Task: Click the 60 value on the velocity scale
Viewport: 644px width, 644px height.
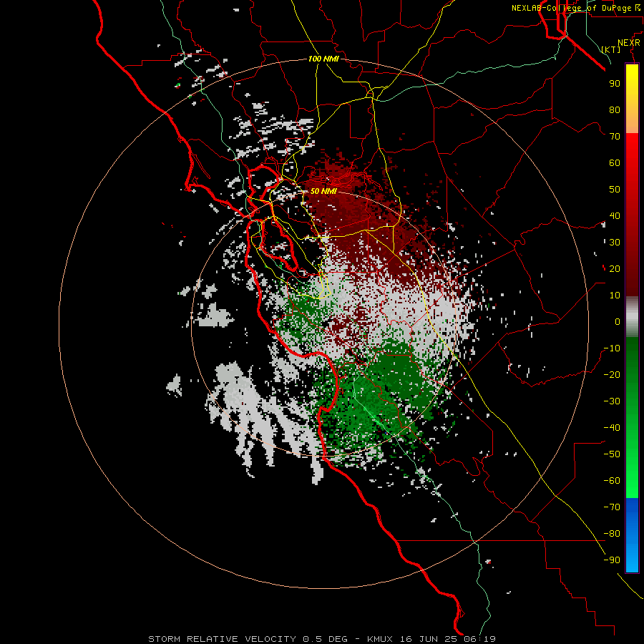Action: [x=615, y=163]
